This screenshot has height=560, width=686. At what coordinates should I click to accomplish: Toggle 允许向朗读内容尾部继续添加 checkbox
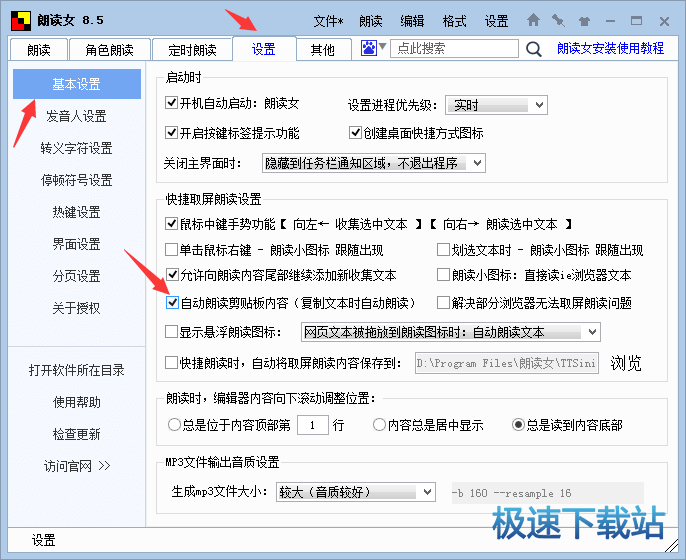tap(172, 275)
